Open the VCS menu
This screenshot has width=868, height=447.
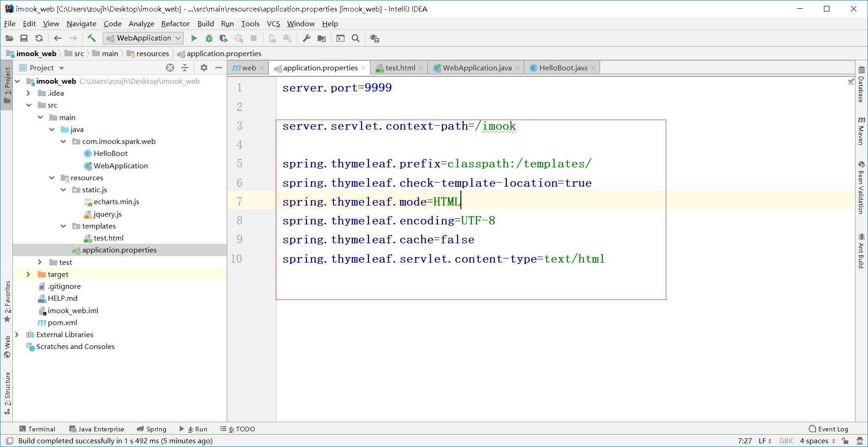click(x=273, y=23)
